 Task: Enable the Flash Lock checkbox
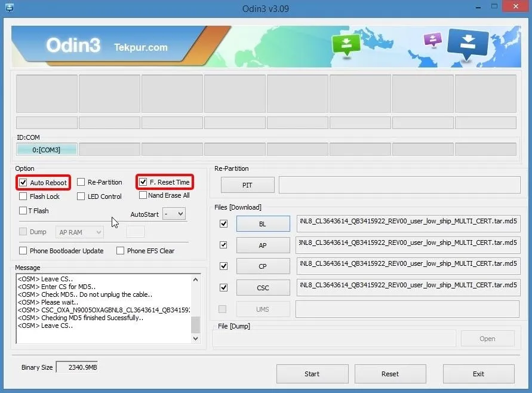click(x=23, y=196)
